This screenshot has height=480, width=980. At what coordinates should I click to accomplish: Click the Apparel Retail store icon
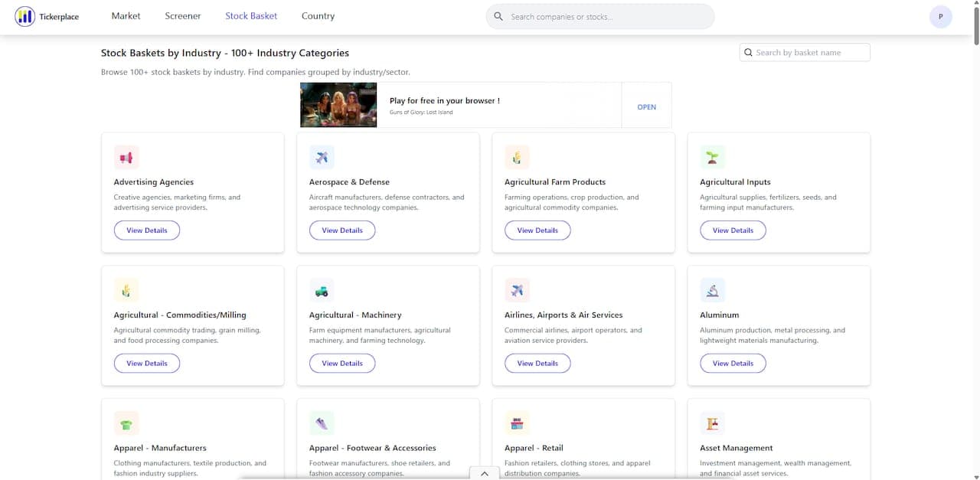point(517,423)
